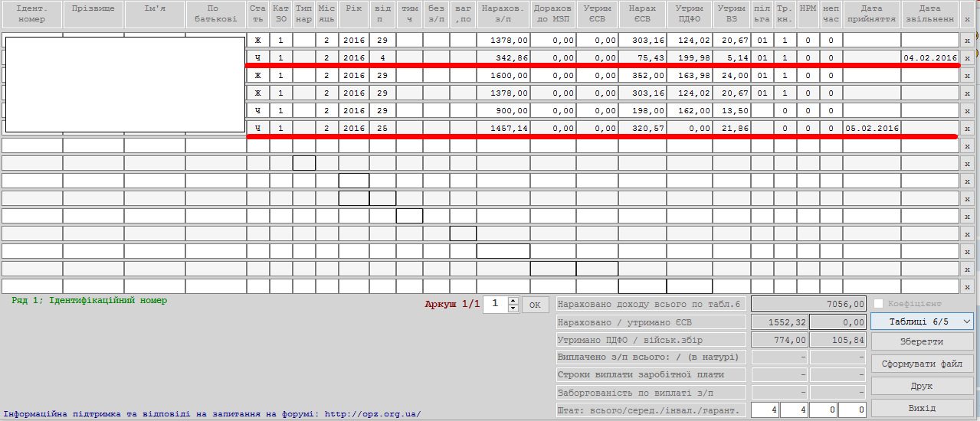Toggle the Коефіцієнт checkbox

tap(879, 304)
